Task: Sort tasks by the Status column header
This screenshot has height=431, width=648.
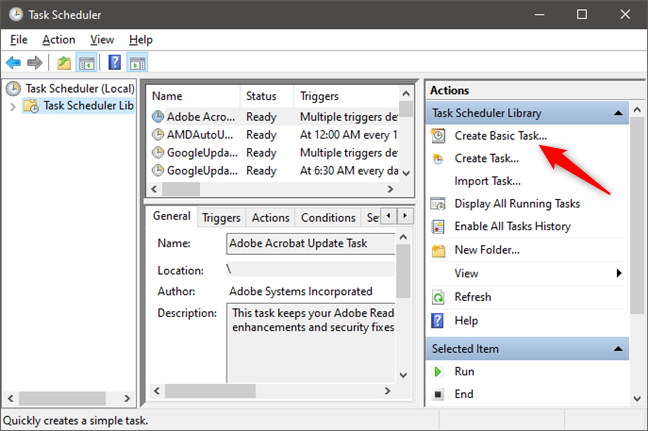Action: click(267, 96)
